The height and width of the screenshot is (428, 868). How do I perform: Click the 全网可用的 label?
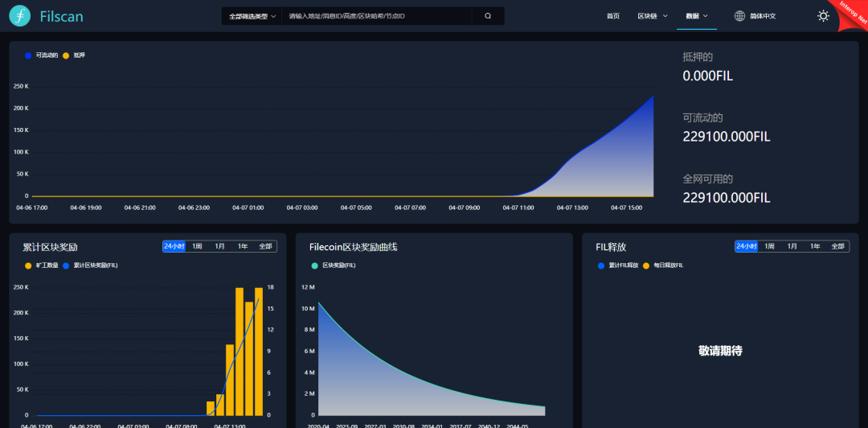tap(708, 179)
